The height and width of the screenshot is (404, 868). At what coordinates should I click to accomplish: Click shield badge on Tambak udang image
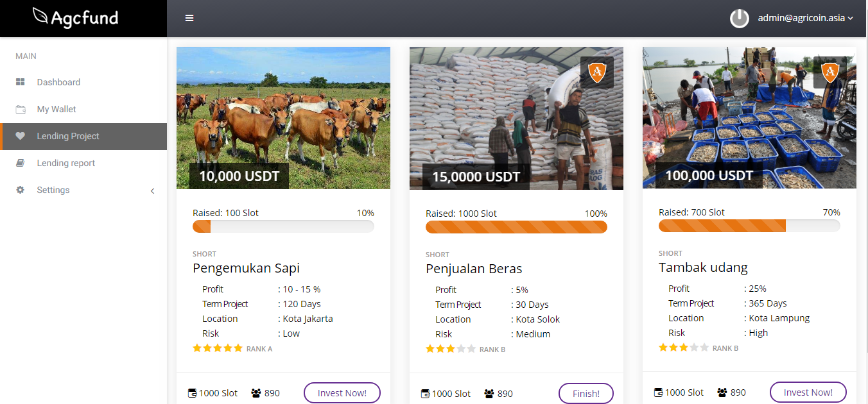[x=830, y=72]
